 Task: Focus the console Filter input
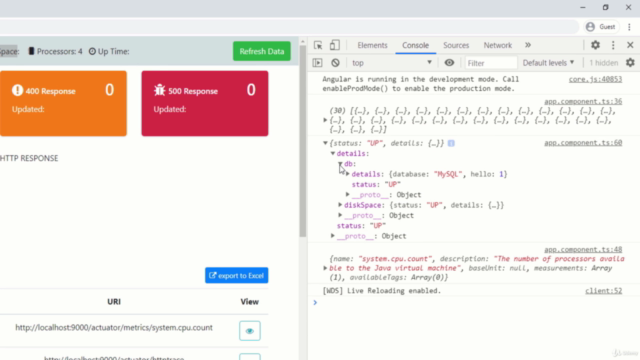pos(491,63)
